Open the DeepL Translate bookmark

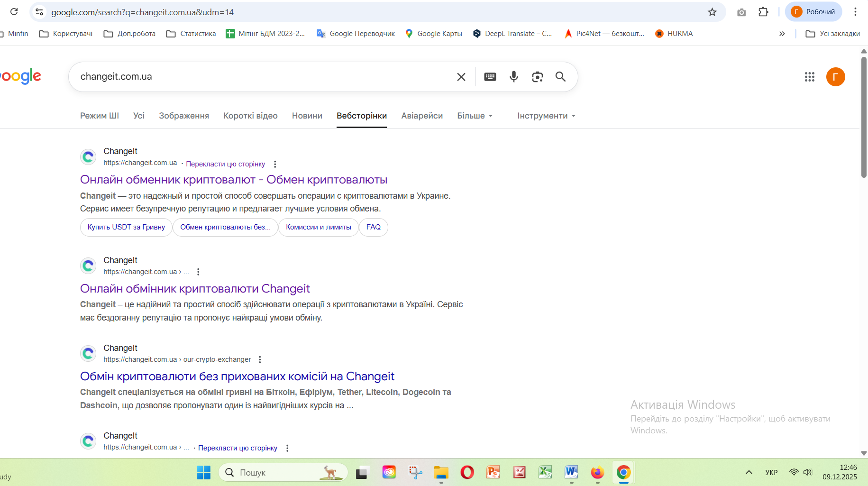(512, 34)
